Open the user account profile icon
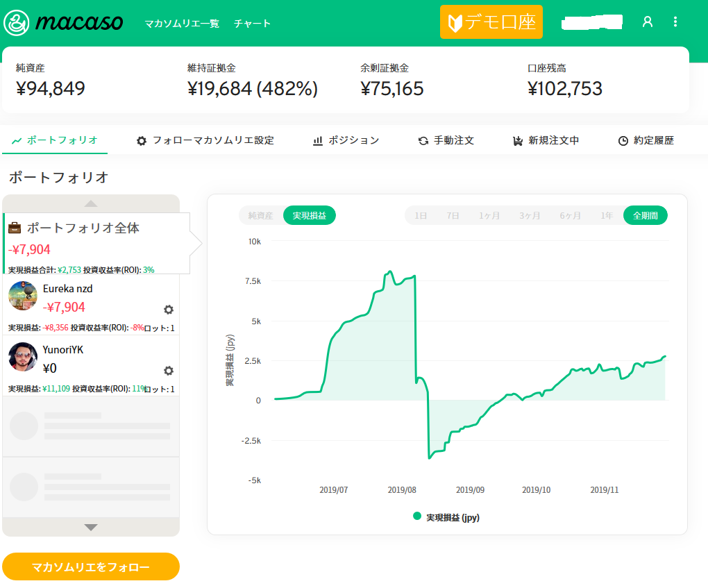The image size is (708, 588). (x=647, y=22)
